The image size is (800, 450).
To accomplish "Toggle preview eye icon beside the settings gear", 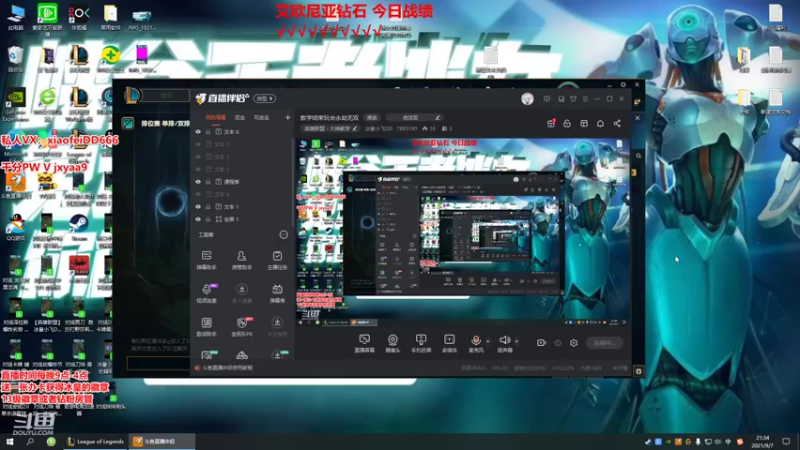I will 558,343.
